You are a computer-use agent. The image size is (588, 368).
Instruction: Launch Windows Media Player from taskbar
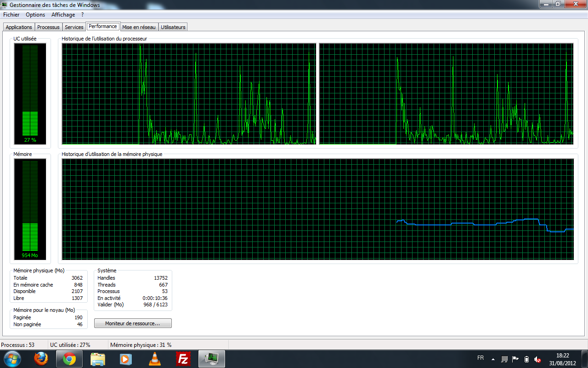(x=126, y=358)
